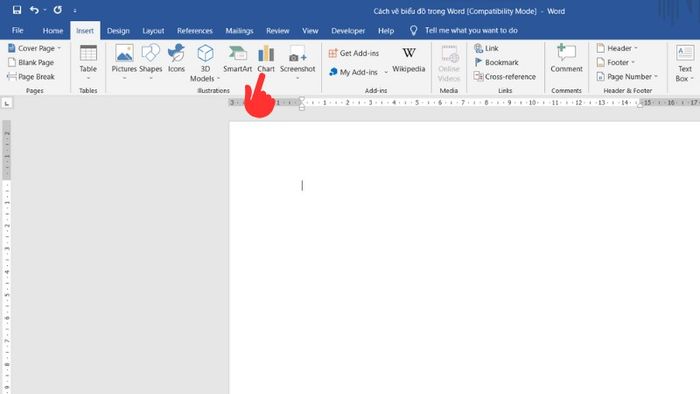Click the Online Video button
This screenshot has width=700, height=394.
click(449, 63)
